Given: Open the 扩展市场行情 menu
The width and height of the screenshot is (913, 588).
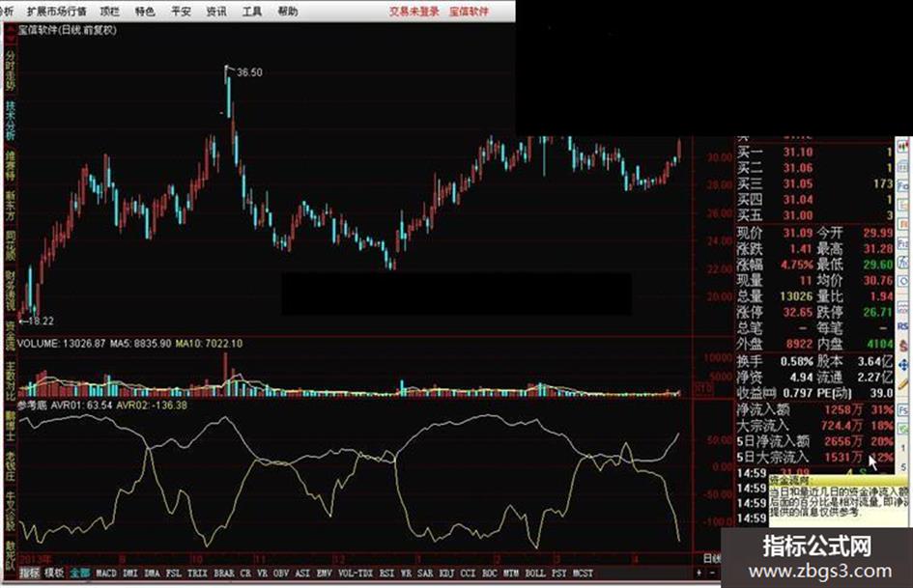Looking at the screenshot, I should click(57, 11).
